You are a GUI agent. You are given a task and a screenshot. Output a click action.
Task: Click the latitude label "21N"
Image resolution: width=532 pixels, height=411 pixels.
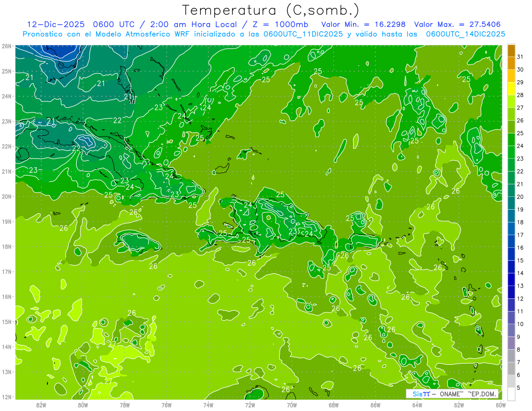pyautogui.click(x=7, y=172)
